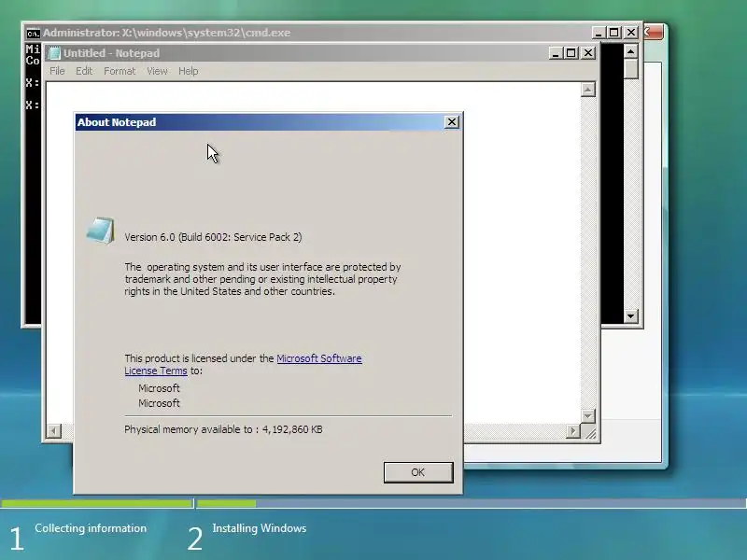
Task: Close the cmd.exe window
Action: click(x=631, y=33)
